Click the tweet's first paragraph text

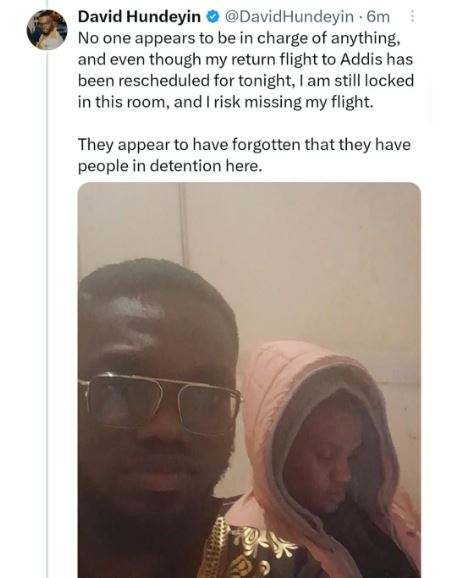point(246,70)
